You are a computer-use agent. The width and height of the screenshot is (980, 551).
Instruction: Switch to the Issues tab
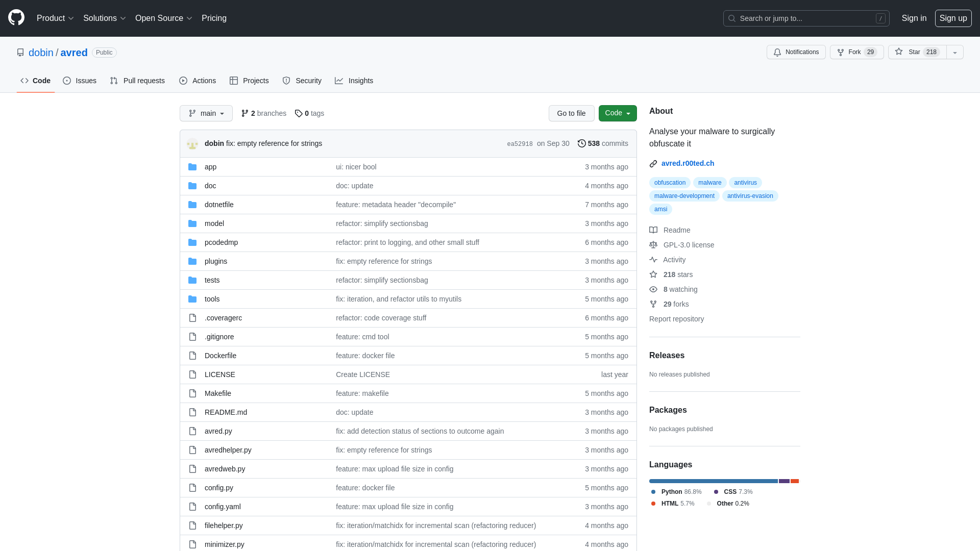(x=80, y=81)
